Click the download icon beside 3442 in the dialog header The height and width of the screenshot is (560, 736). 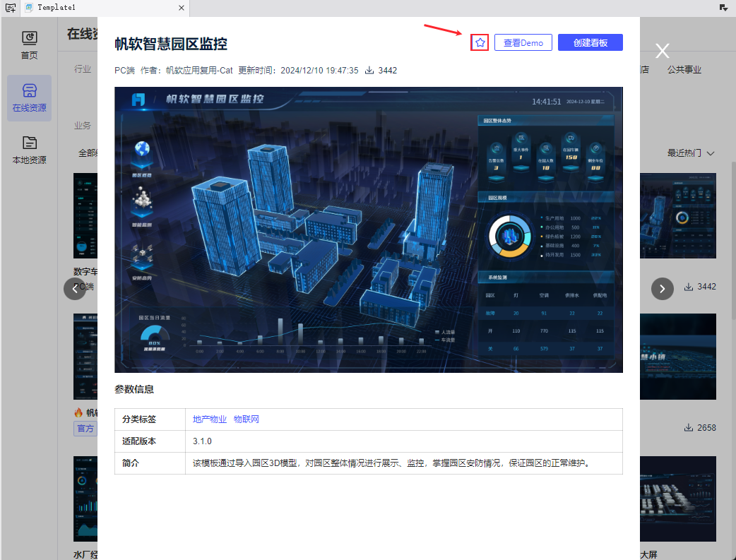(369, 71)
